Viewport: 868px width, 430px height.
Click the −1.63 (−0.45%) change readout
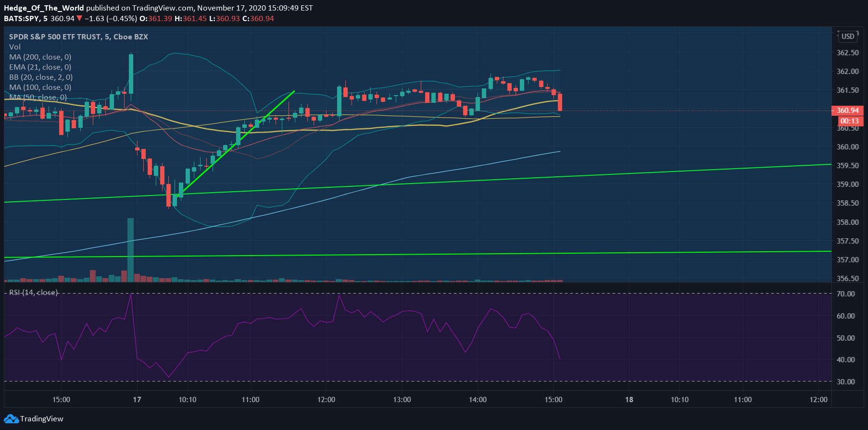coord(112,19)
